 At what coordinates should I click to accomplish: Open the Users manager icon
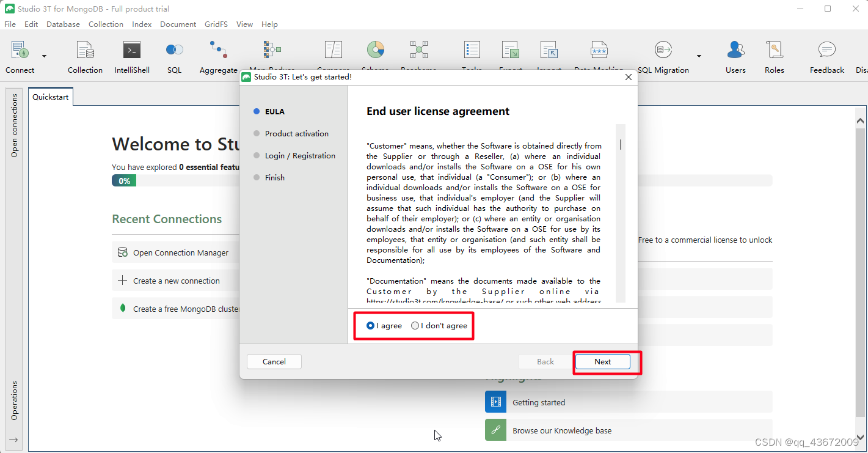735,50
